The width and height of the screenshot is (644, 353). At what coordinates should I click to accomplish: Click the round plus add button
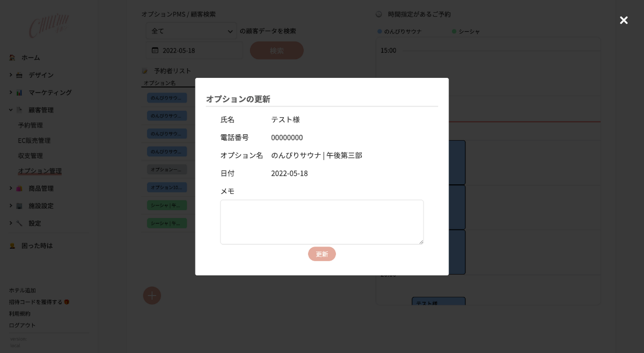pos(152,296)
